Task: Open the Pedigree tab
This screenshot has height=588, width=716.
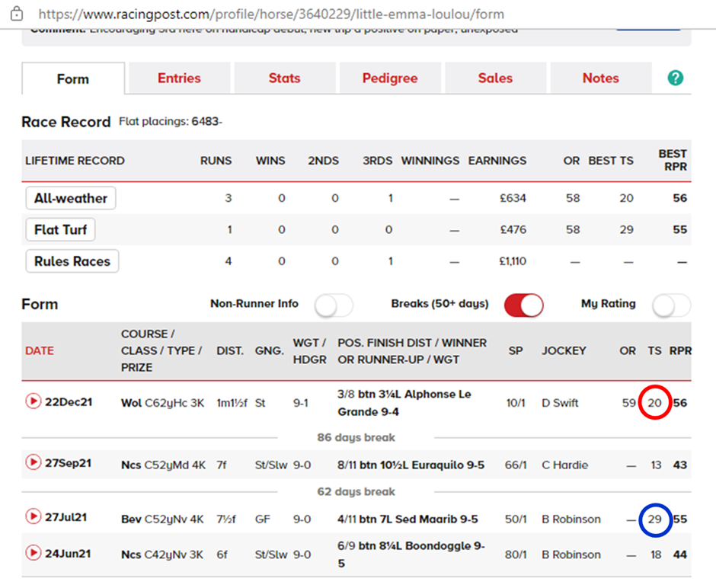Action: [389, 77]
